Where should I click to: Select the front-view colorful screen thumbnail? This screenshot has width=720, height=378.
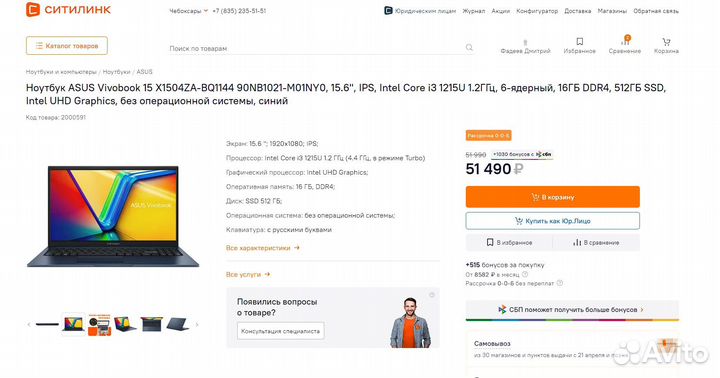(x=73, y=324)
